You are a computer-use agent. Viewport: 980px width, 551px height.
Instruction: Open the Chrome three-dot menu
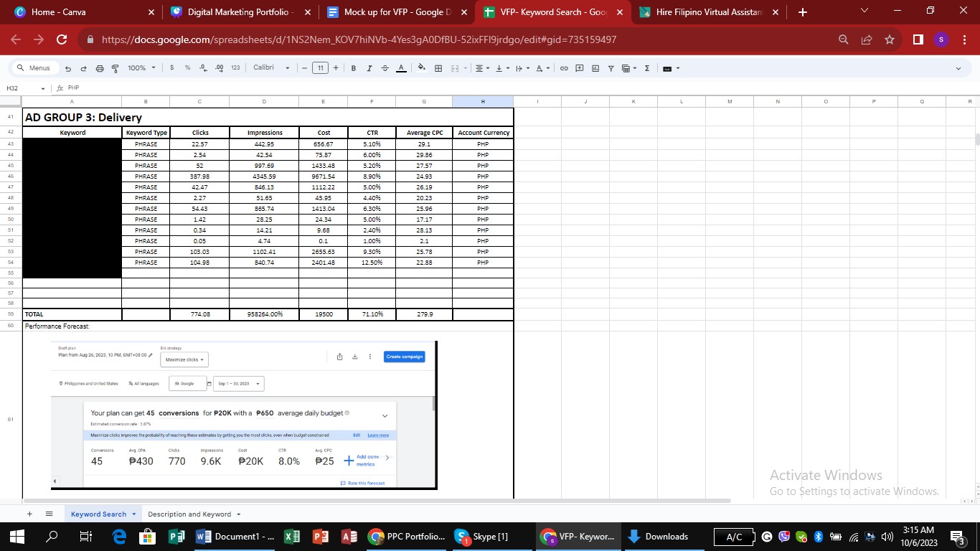[x=964, y=39]
